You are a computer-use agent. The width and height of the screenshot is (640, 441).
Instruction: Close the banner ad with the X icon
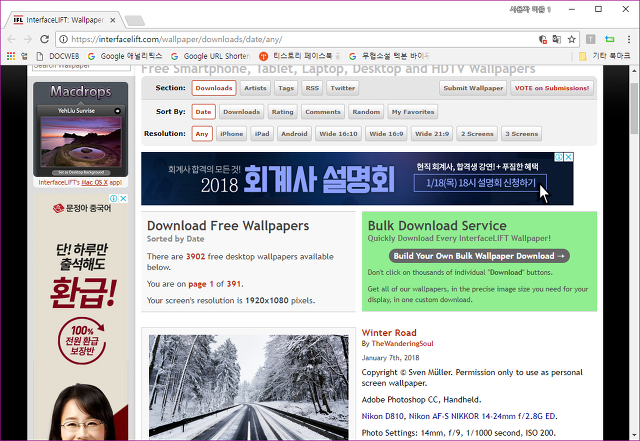(x=569, y=157)
